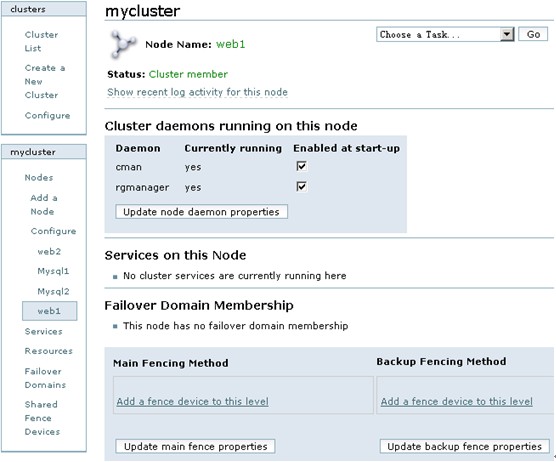Select Mysql1 node in sidebar

click(x=53, y=271)
